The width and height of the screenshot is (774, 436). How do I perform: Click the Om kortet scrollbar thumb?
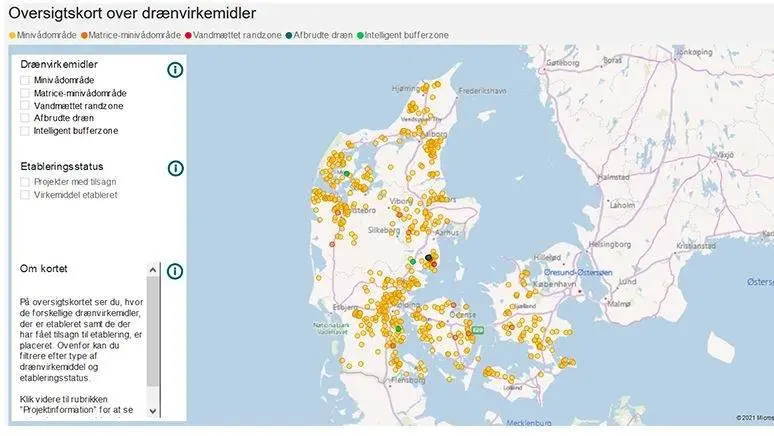click(153, 332)
